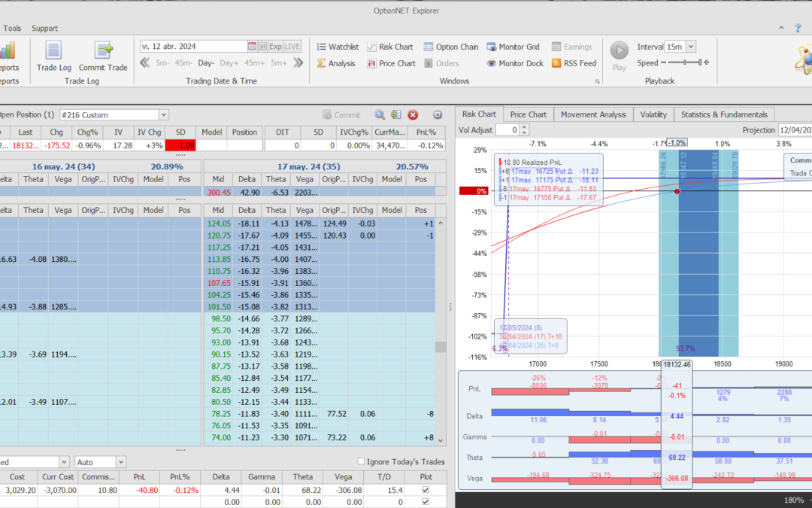The height and width of the screenshot is (508, 812).
Task: Click the Commit Trade icon
Action: tap(103, 50)
